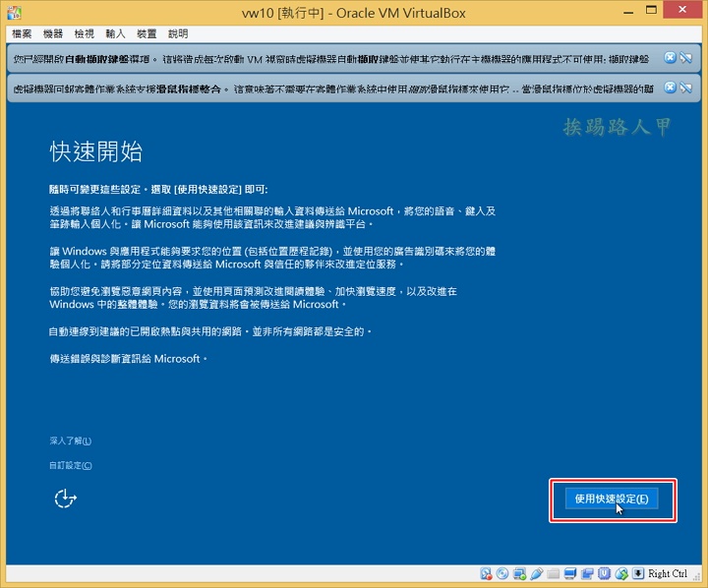Close the auto-capture keyboard notification

(x=670, y=57)
